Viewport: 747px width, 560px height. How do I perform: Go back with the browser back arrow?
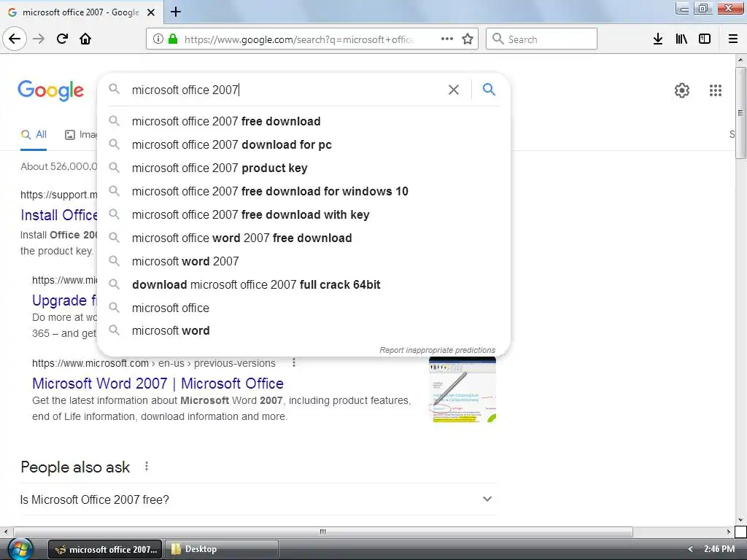15,39
